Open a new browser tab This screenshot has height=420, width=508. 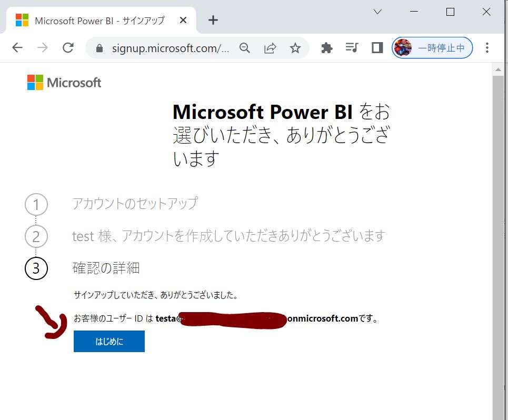point(213,20)
